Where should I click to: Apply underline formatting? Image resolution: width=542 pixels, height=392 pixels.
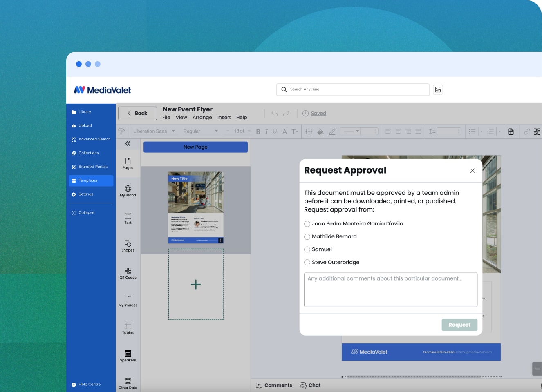click(x=275, y=131)
